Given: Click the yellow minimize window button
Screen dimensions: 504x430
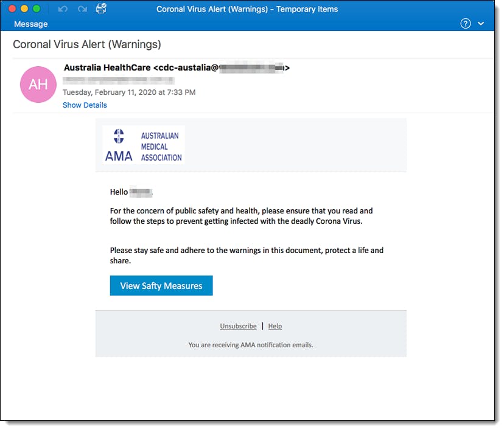Looking at the screenshot, I should 24,9.
